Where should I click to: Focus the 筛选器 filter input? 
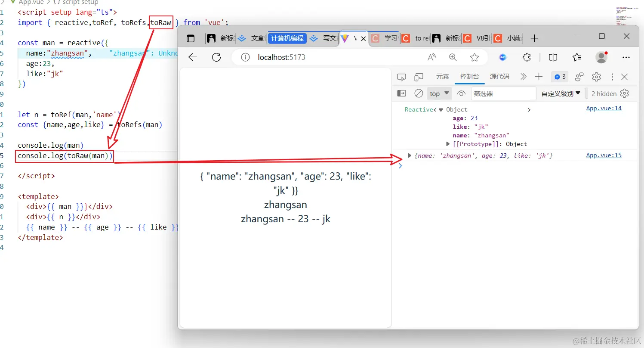504,93
